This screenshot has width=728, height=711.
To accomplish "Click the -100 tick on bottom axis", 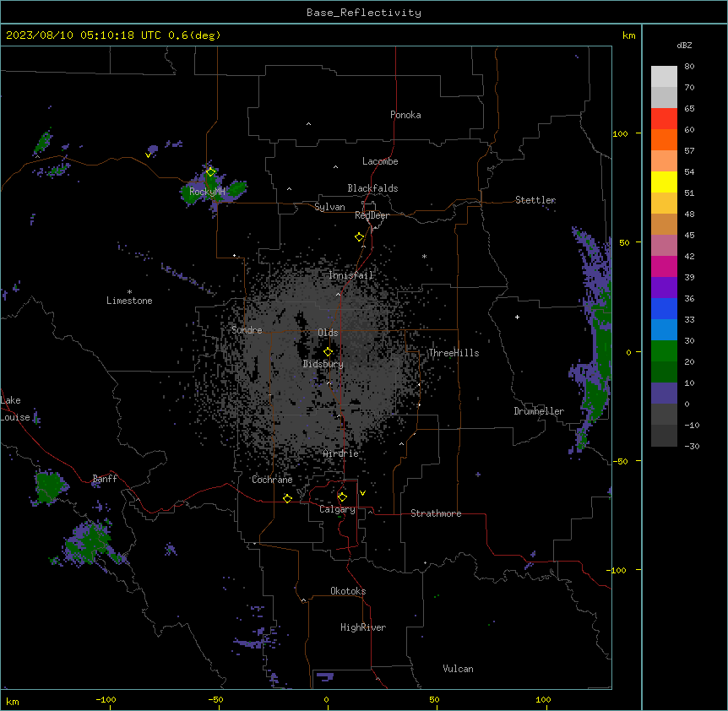I will pos(106,700).
